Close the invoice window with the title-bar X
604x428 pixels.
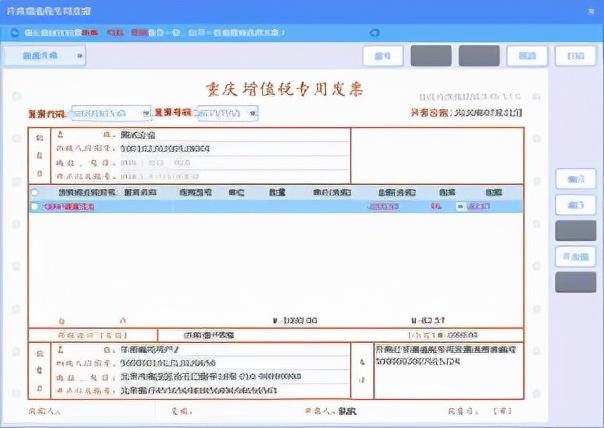[591, 12]
